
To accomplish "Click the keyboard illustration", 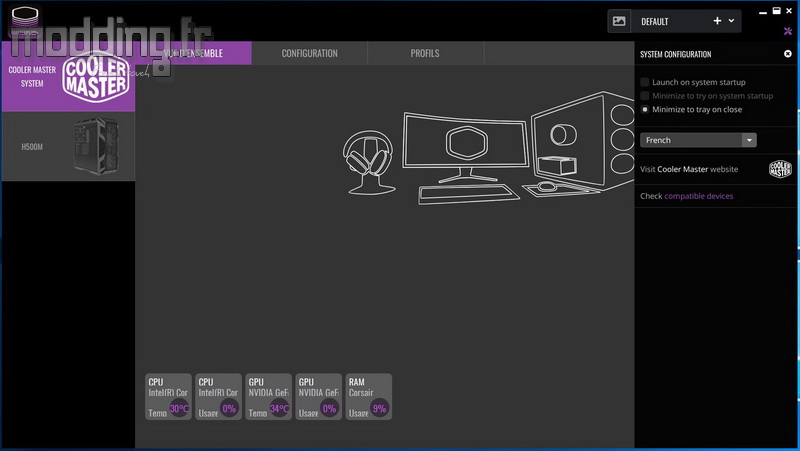I will pyautogui.click(x=468, y=194).
